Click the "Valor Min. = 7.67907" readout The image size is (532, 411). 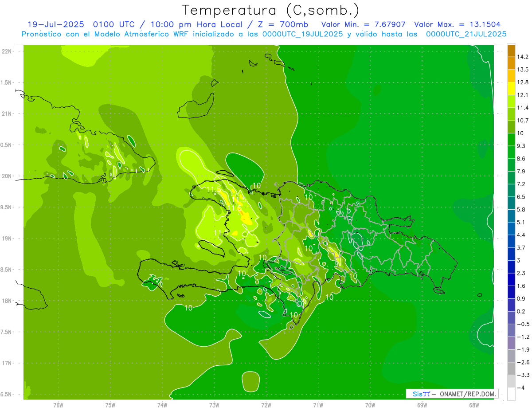363,24
